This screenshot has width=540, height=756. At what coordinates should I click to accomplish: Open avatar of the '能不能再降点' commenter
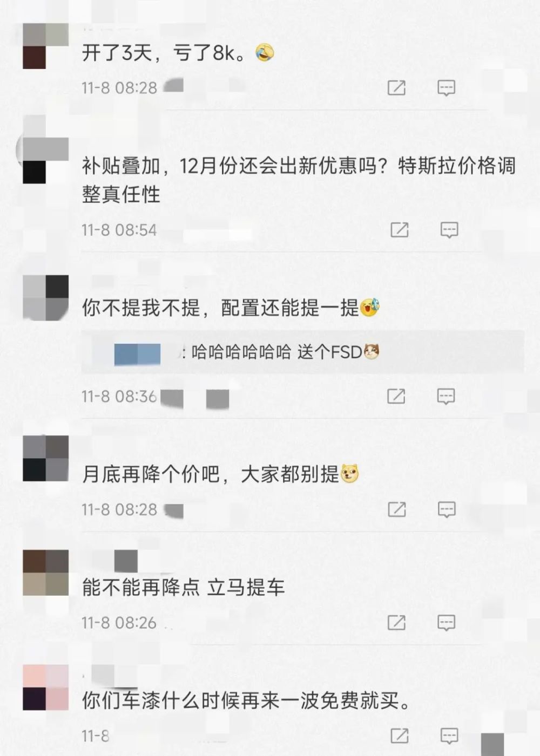tap(45, 573)
